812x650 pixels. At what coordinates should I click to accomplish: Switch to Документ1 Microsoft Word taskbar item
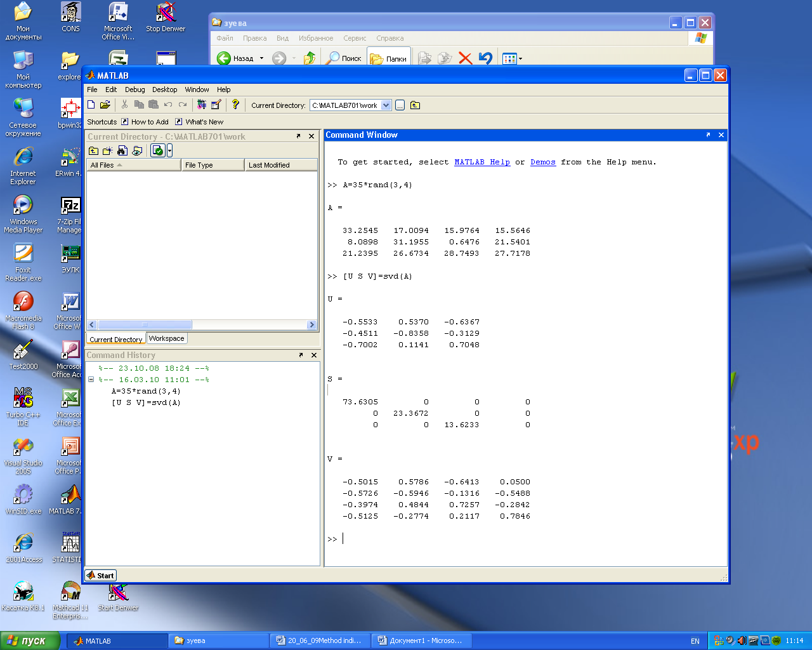(x=422, y=640)
